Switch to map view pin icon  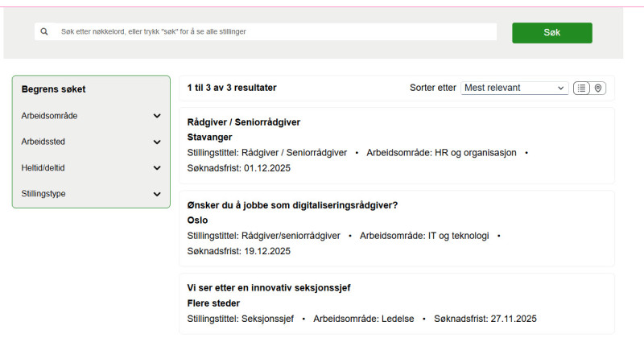click(598, 89)
